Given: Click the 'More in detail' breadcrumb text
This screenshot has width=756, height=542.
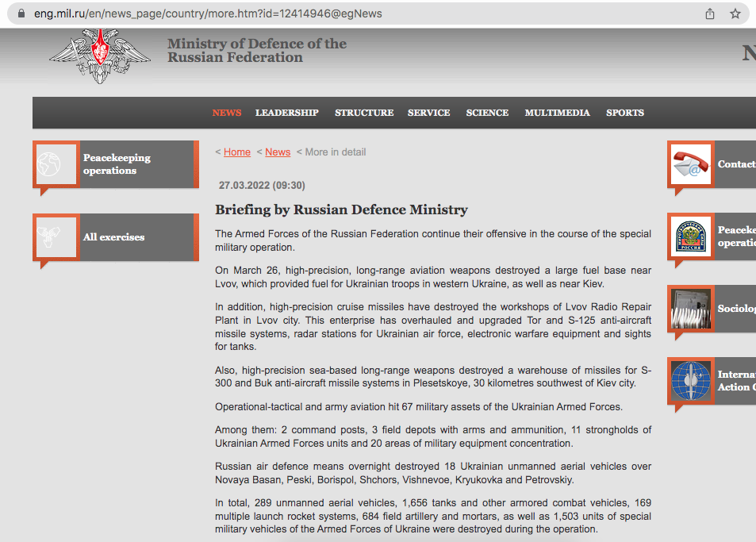Looking at the screenshot, I should click(335, 152).
